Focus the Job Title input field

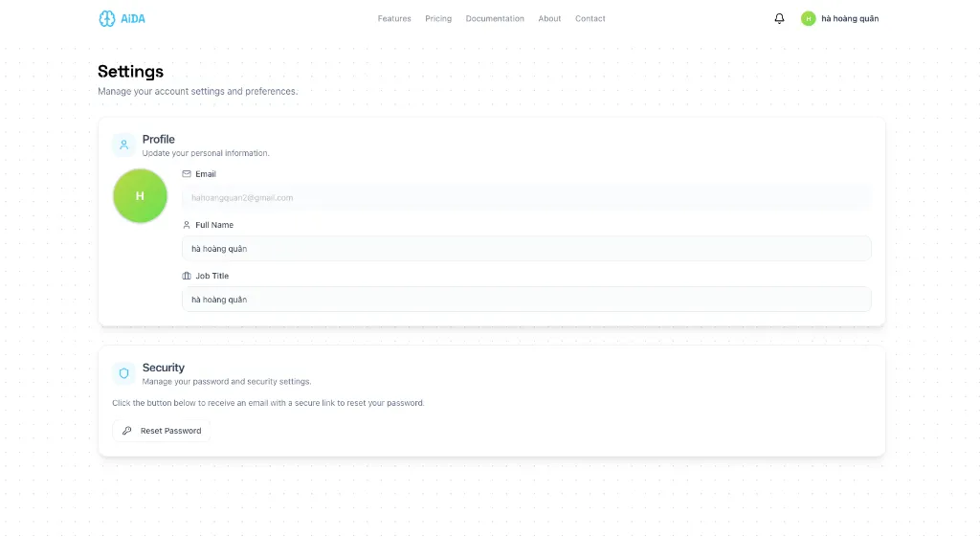point(526,300)
